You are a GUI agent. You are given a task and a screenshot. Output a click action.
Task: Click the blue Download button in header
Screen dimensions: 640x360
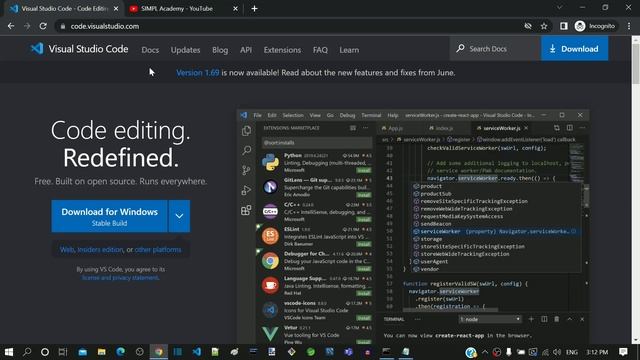coord(574,49)
